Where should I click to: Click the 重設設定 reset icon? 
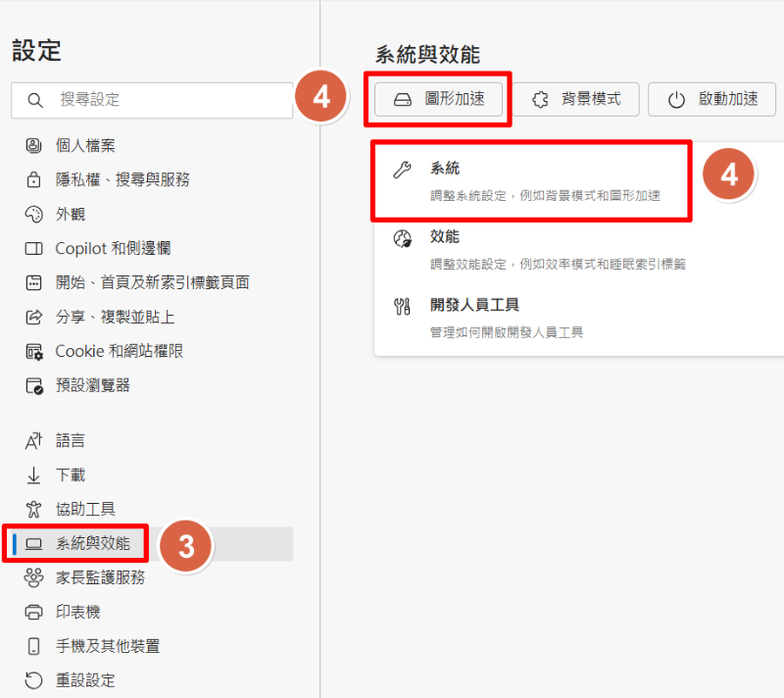(x=34, y=680)
